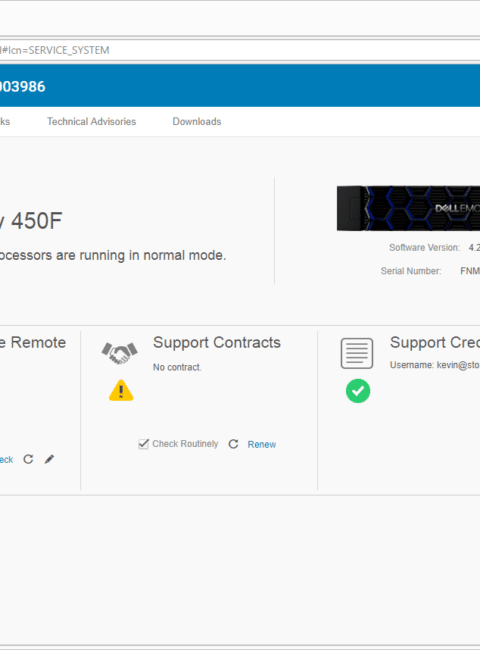Click the Serial Number label

pos(411,271)
